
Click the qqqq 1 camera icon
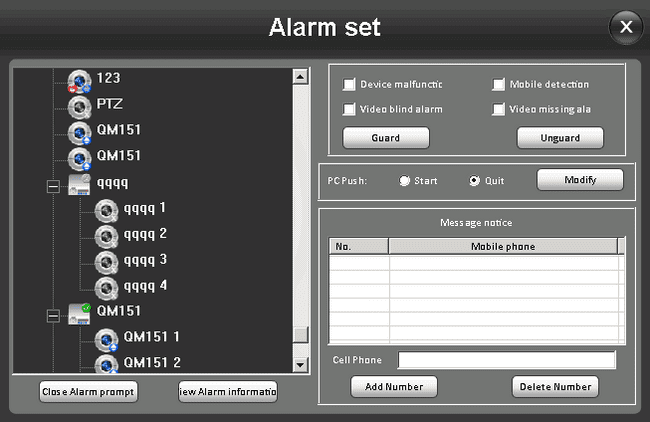[106, 210]
